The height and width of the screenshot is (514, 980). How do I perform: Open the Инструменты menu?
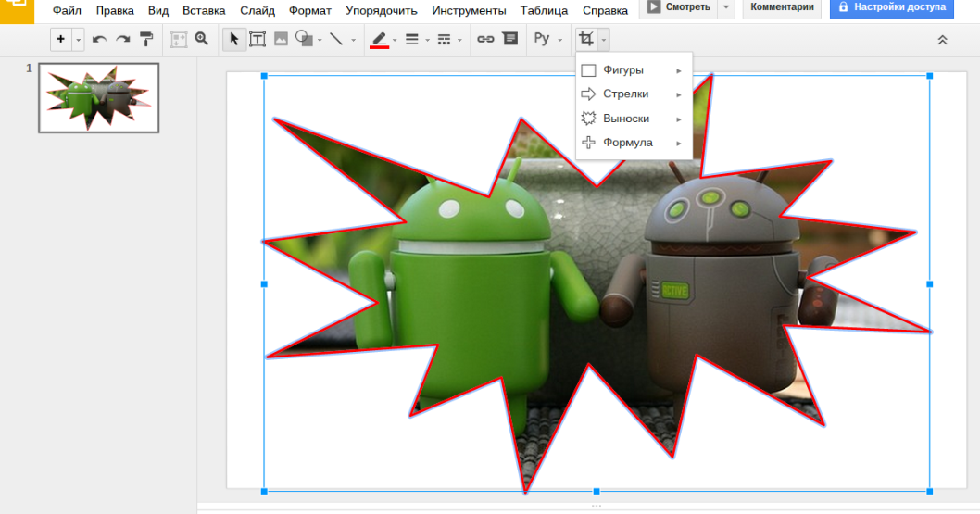click(469, 10)
